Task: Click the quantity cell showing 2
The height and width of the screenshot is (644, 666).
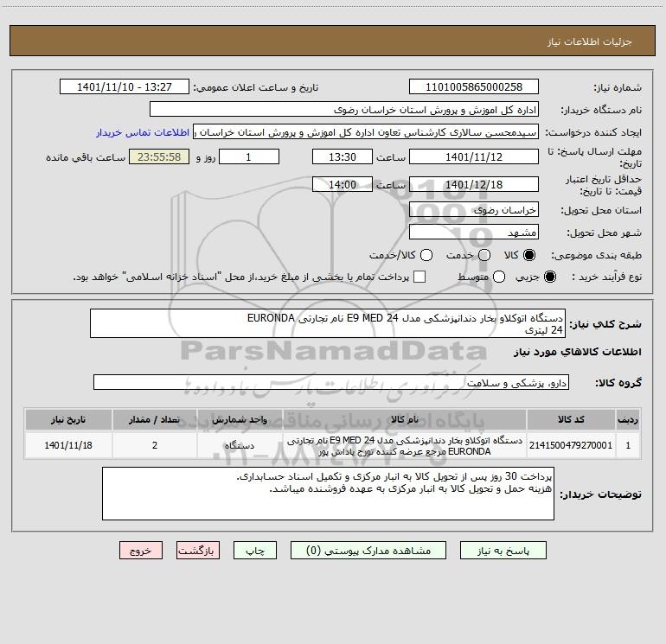Action: (155, 445)
